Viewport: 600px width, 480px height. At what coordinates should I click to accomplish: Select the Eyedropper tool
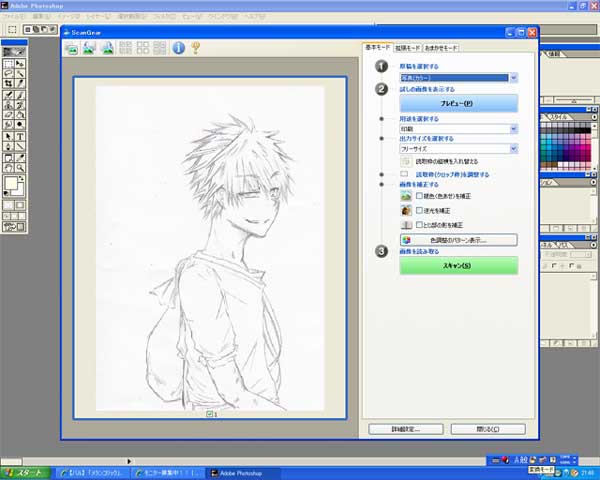(x=20, y=158)
